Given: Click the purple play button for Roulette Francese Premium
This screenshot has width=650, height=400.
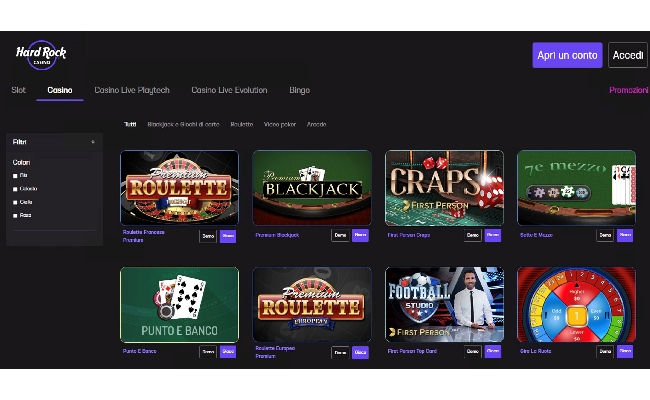Looking at the screenshot, I should pos(228,236).
